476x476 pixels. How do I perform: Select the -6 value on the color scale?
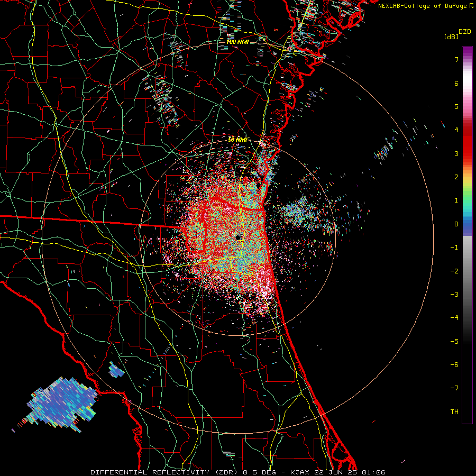pos(454,364)
